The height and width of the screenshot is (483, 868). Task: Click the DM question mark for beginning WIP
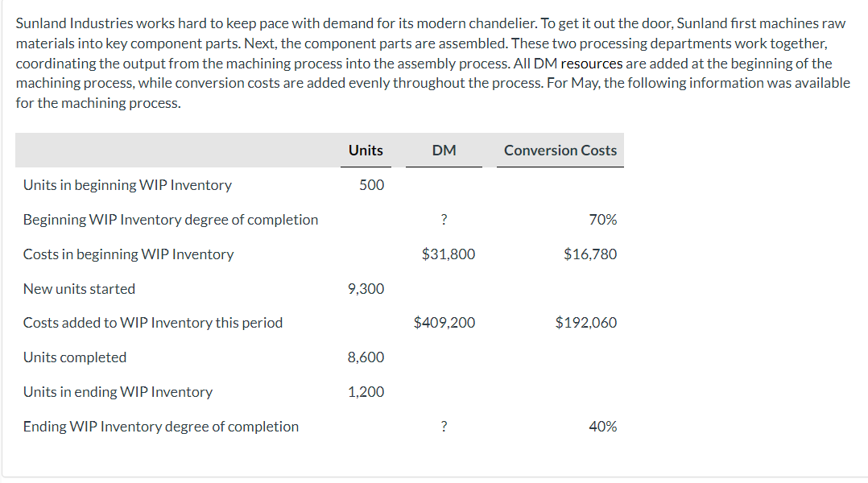[x=444, y=220]
